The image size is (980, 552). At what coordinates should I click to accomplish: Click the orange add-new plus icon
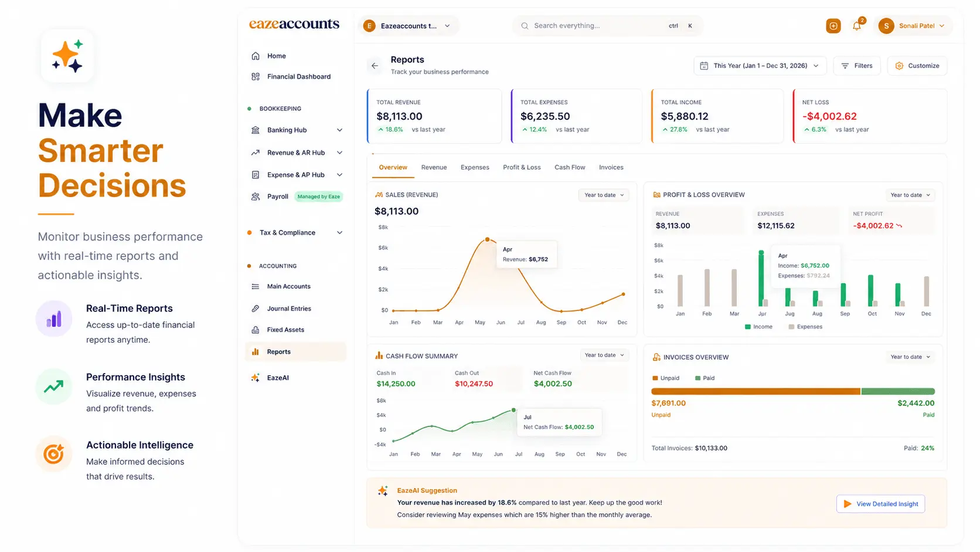(833, 26)
